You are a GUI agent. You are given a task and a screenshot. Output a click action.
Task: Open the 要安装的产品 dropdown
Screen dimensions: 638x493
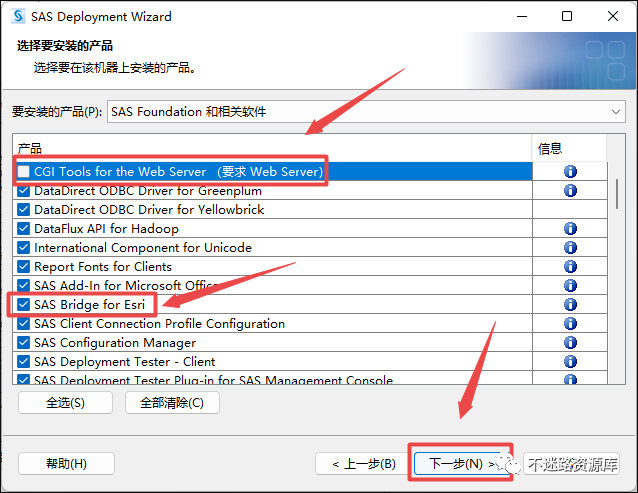click(x=366, y=111)
